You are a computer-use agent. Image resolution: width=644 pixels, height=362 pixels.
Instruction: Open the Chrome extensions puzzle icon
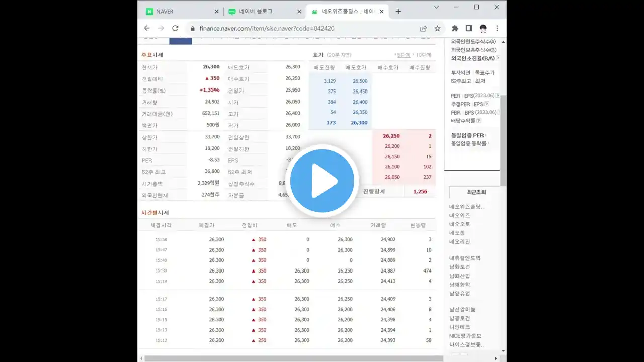click(455, 28)
